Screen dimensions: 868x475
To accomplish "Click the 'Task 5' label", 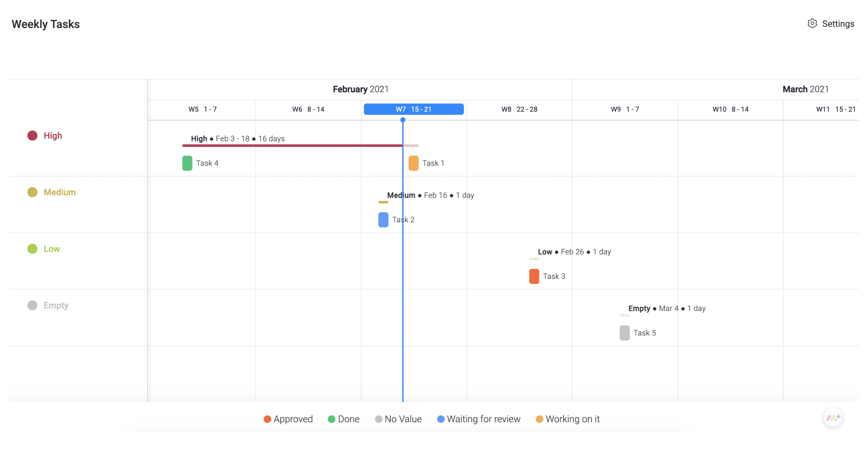I will 645,333.
